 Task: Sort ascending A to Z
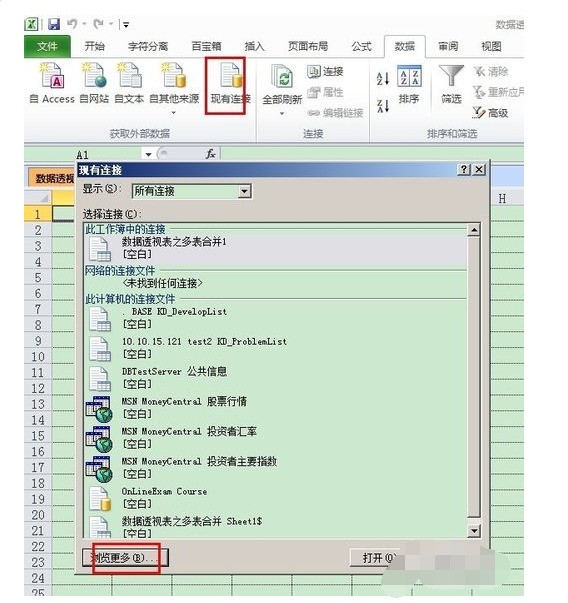[383, 79]
